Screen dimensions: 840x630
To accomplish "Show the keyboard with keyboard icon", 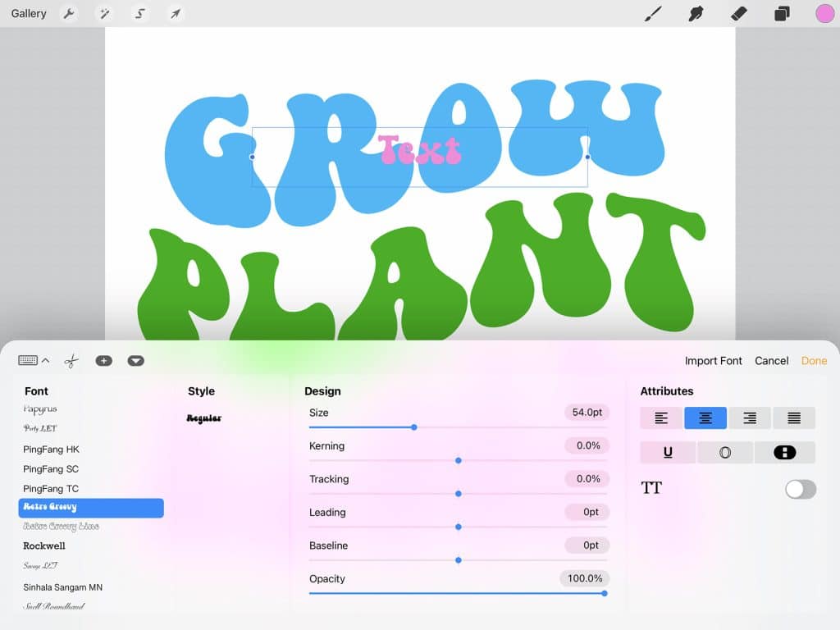I will pos(28,361).
